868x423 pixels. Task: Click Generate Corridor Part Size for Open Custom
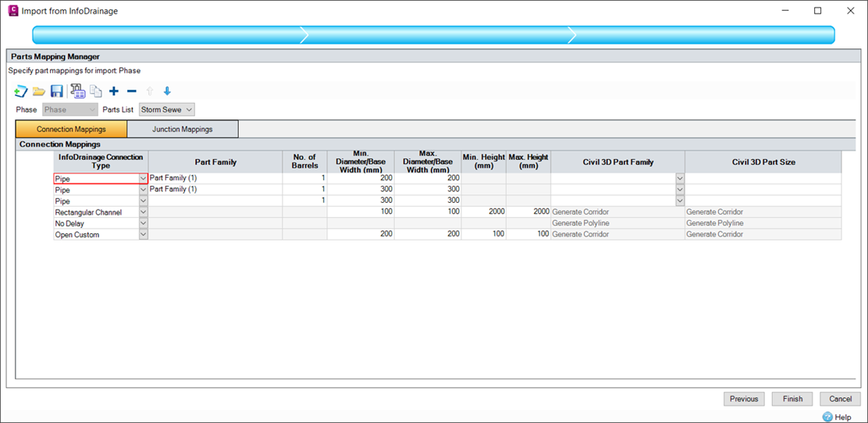pos(763,234)
